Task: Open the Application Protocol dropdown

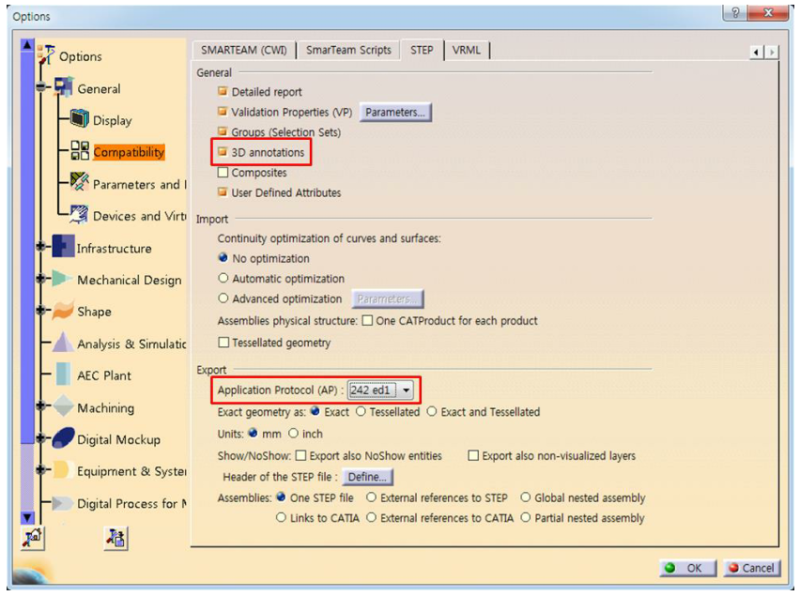Action: click(404, 391)
